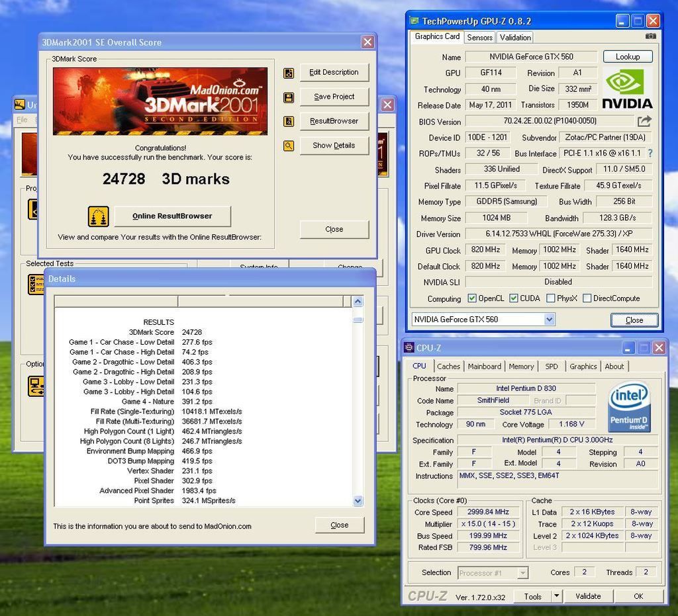This screenshot has height=616, width=678.
Task: Toggle the CUDA checkbox
Action: pyautogui.click(x=513, y=298)
